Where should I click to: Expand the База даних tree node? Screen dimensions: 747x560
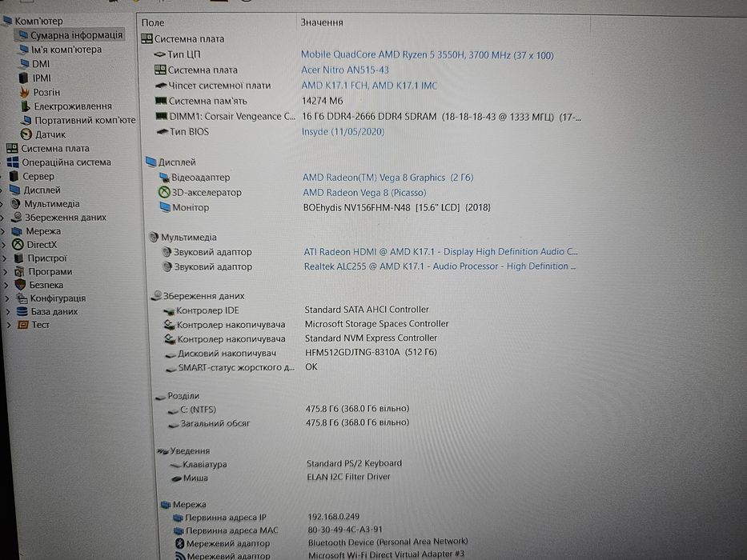click(x=9, y=312)
